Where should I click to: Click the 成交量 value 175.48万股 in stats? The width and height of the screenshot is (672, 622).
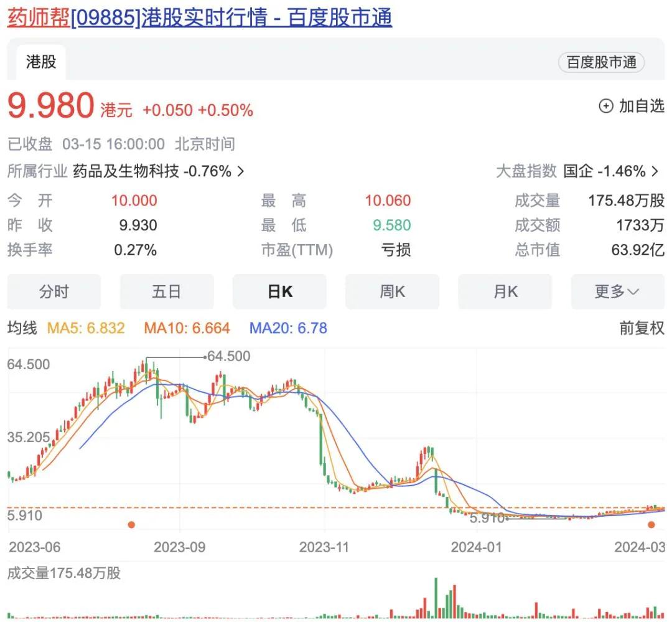point(626,200)
